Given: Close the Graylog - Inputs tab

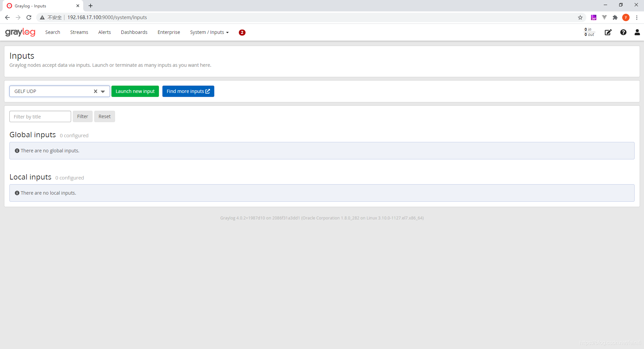Looking at the screenshot, I should click(78, 6).
